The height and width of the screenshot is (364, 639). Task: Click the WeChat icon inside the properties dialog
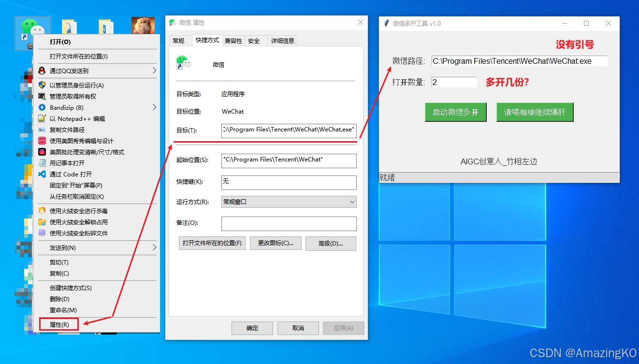tap(184, 63)
